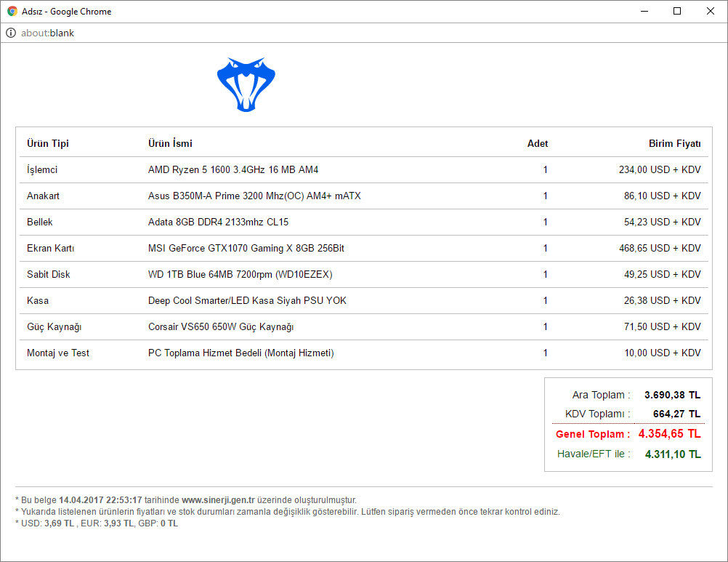Image resolution: width=728 pixels, height=562 pixels.
Task: Click the red Genel Toplam label
Action: coord(593,434)
